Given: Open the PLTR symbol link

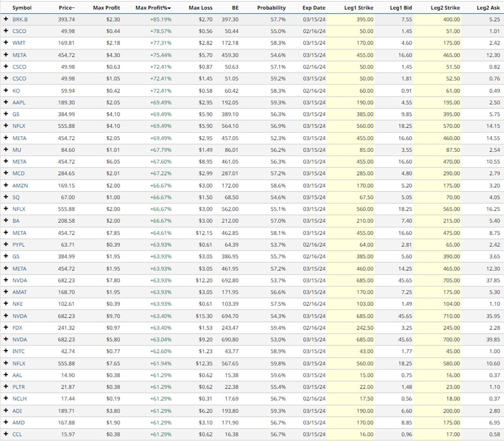Looking at the screenshot, I should click(18, 387).
